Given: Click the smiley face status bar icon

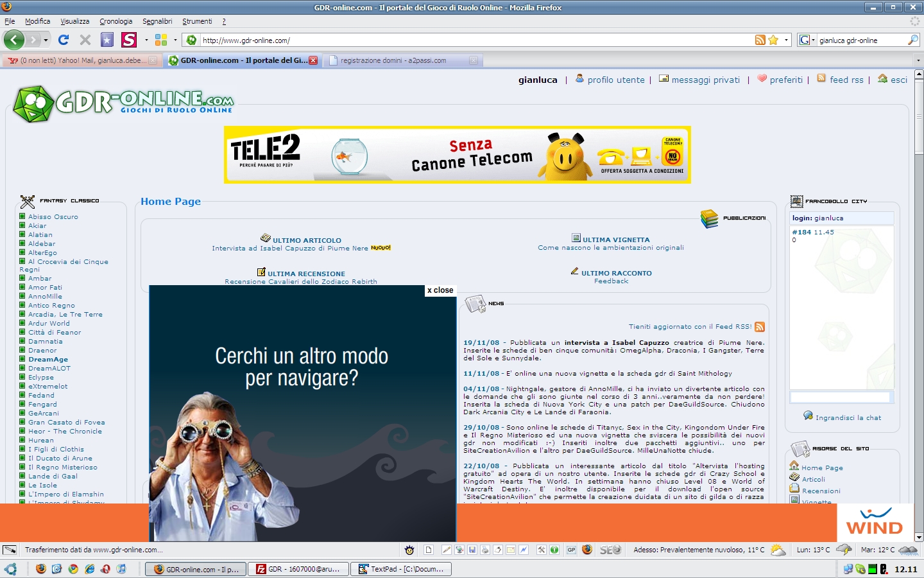Looking at the screenshot, I should click(x=409, y=550).
